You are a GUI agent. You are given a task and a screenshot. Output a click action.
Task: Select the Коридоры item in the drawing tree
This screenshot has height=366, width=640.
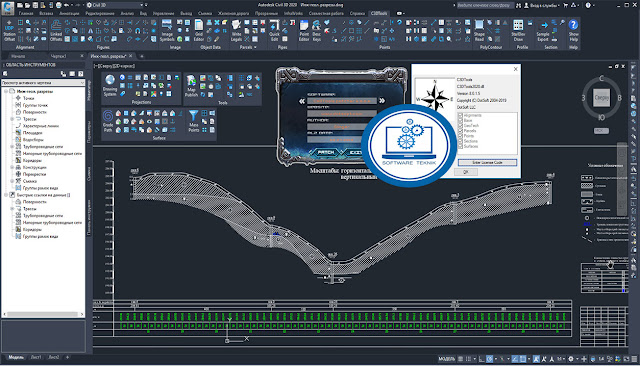click(x=32, y=160)
